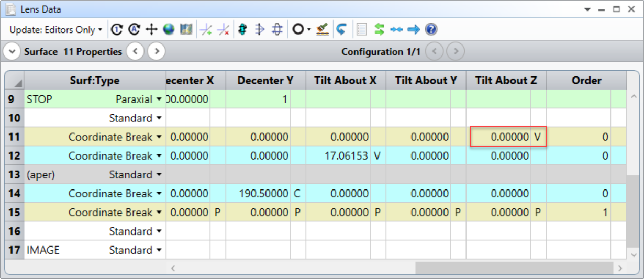Image resolution: width=644 pixels, height=279 pixels.
Task: Open the Update: Editors Only dropdown
Action: [x=55, y=30]
